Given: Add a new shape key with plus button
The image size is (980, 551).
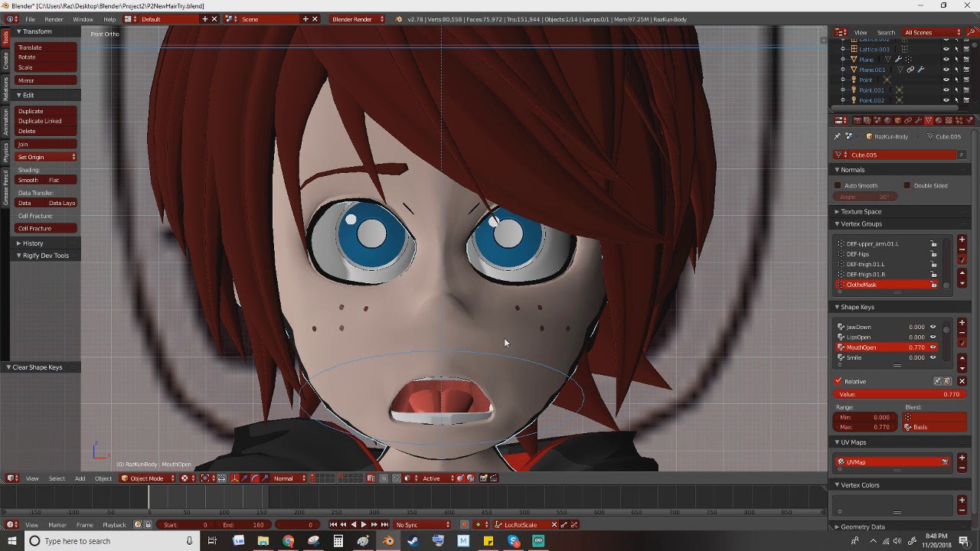Looking at the screenshot, I should [962, 323].
